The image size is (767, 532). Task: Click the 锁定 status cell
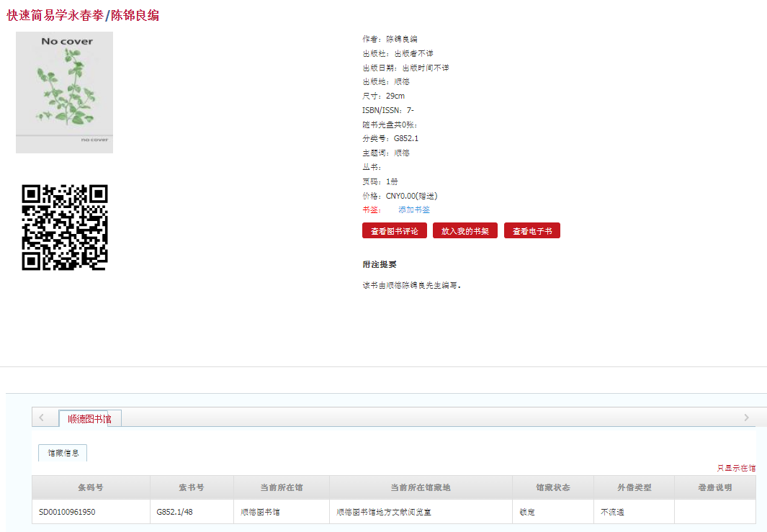(553, 512)
